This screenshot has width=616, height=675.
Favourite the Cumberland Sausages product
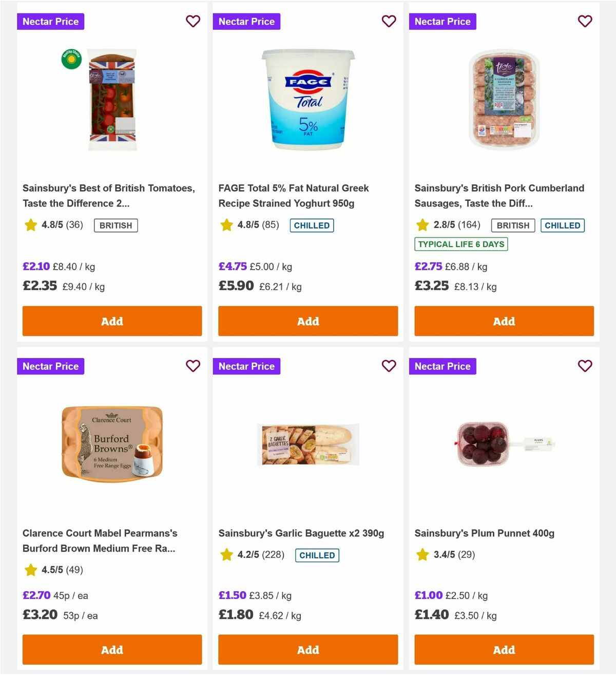click(x=585, y=22)
